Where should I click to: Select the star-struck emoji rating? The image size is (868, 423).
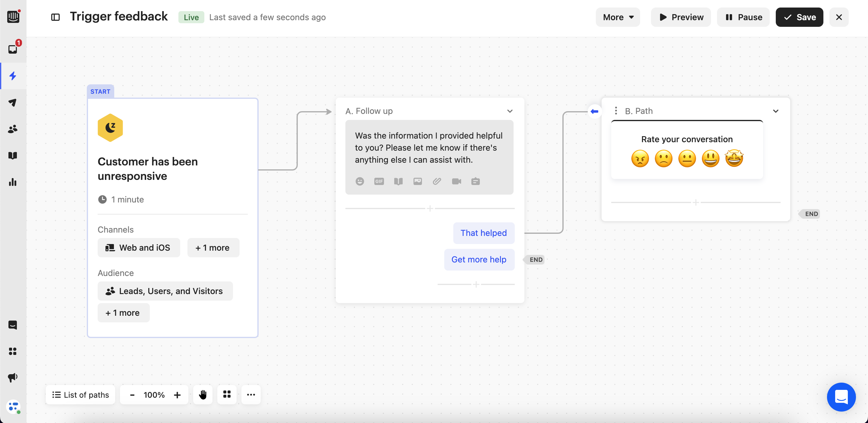(x=734, y=158)
